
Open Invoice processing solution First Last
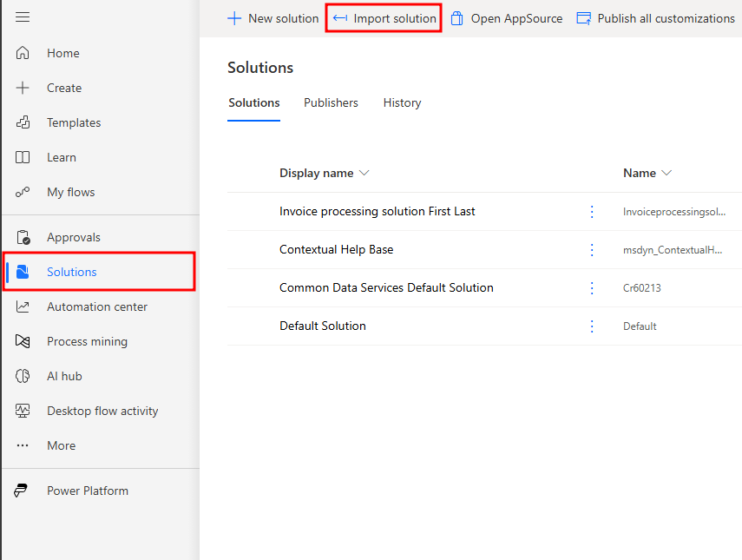click(x=378, y=211)
